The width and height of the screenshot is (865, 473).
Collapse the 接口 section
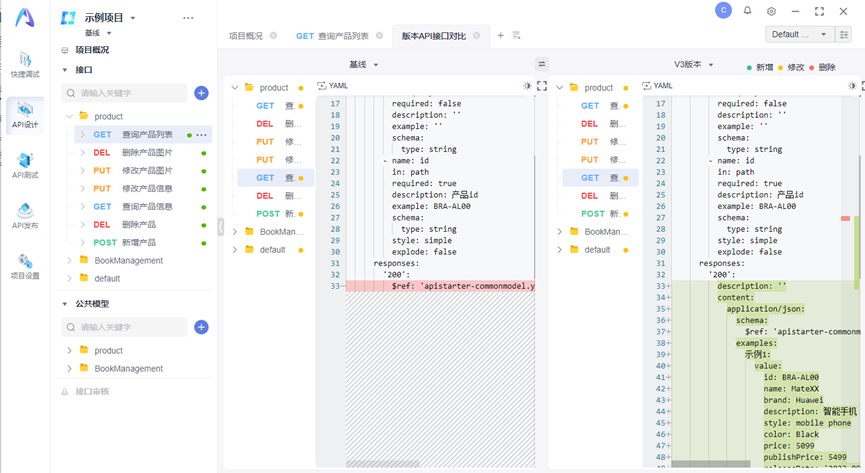tap(65, 70)
